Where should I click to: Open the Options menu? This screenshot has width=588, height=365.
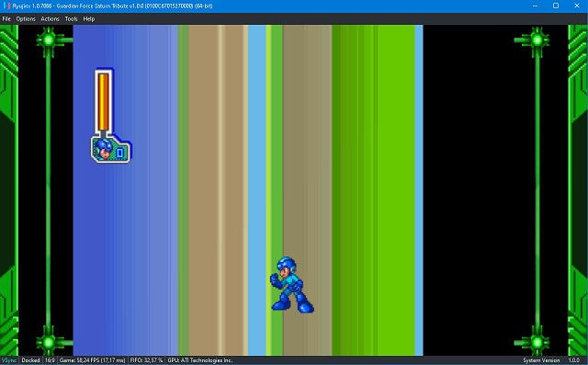click(26, 18)
